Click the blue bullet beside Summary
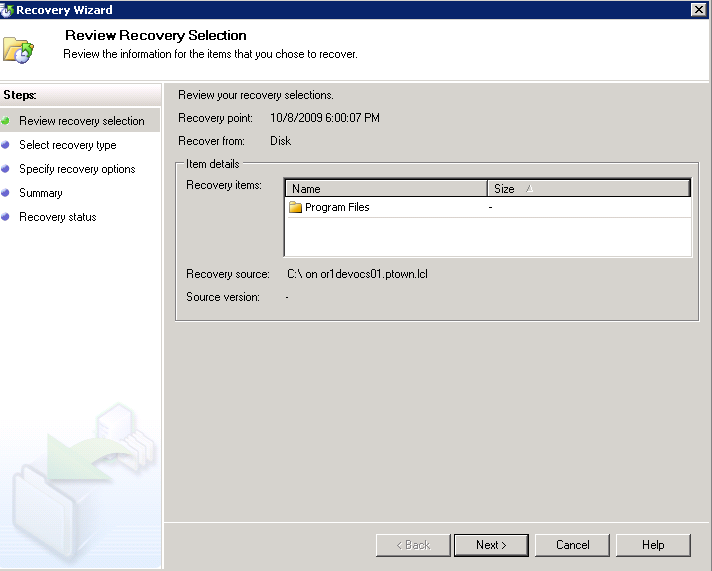The image size is (712, 571). (5, 193)
